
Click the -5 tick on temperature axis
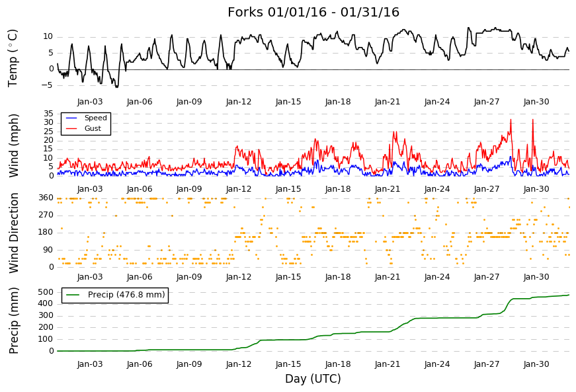point(48,85)
